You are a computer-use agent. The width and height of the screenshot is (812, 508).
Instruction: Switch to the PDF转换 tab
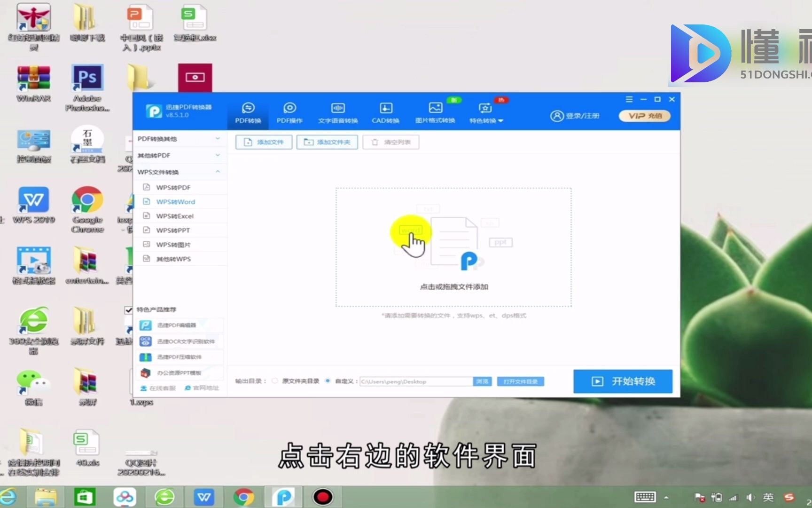pyautogui.click(x=249, y=113)
